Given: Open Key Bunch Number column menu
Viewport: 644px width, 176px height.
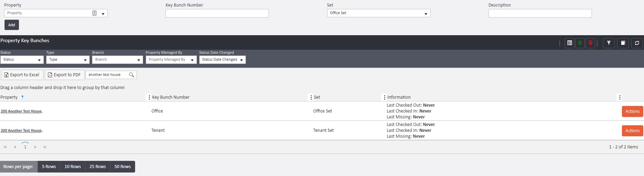Looking at the screenshot, I should pos(149,97).
